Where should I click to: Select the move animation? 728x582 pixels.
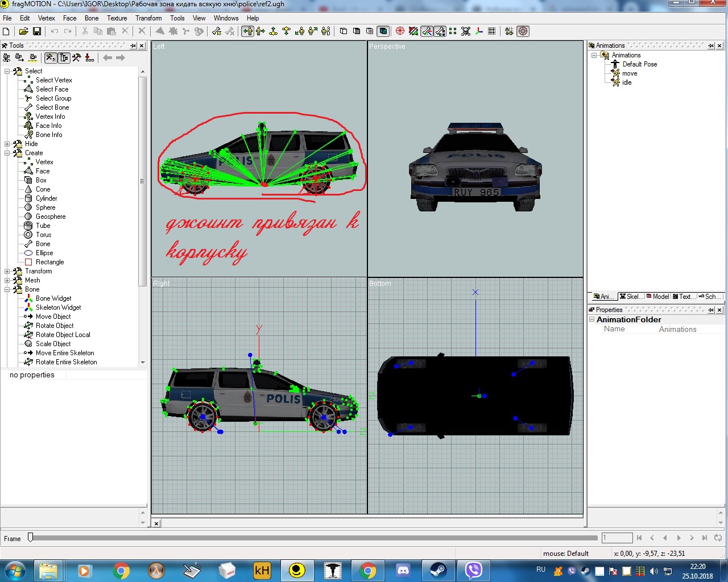630,73
